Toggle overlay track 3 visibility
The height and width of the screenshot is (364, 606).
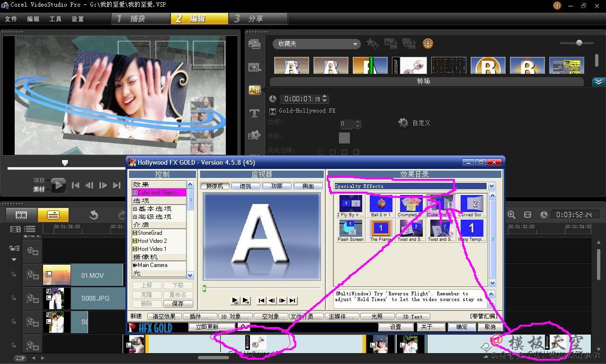coord(32,322)
